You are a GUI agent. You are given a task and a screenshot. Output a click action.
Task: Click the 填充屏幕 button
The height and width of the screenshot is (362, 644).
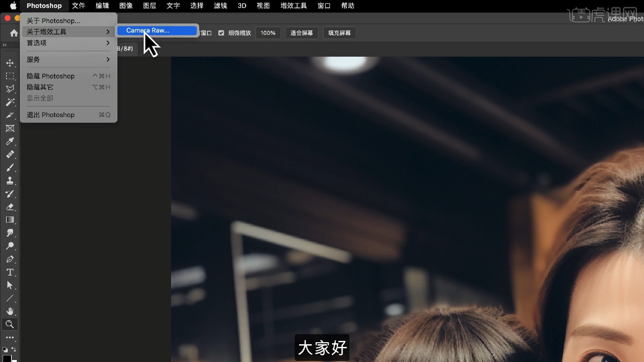pyautogui.click(x=339, y=33)
